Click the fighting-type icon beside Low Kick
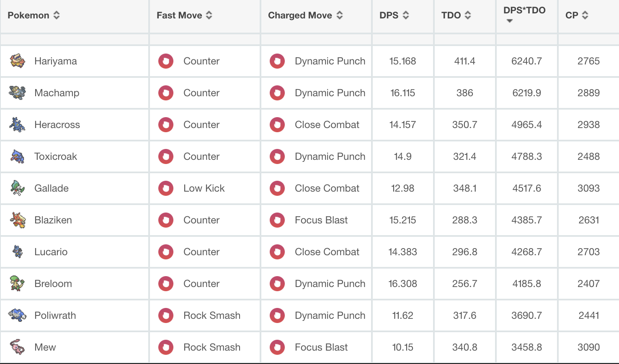 click(x=166, y=188)
